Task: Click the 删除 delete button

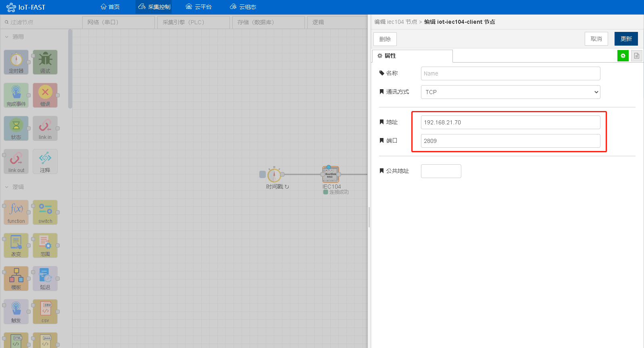Action: click(x=385, y=39)
